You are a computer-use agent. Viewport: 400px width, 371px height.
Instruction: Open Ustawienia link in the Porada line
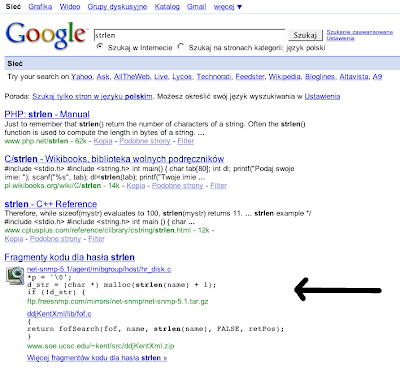322,97
